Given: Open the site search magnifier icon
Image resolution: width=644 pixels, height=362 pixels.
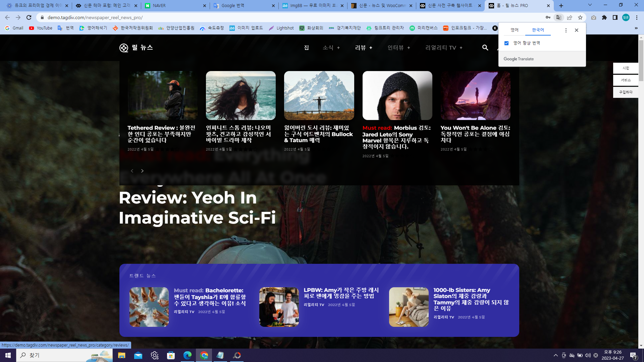Looking at the screenshot, I should pos(485,48).
